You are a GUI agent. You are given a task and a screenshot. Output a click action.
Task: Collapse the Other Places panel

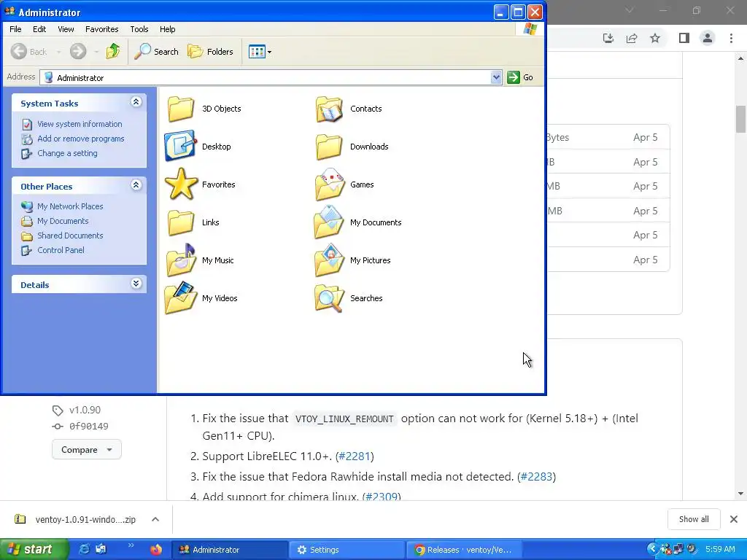coord(136,185)
